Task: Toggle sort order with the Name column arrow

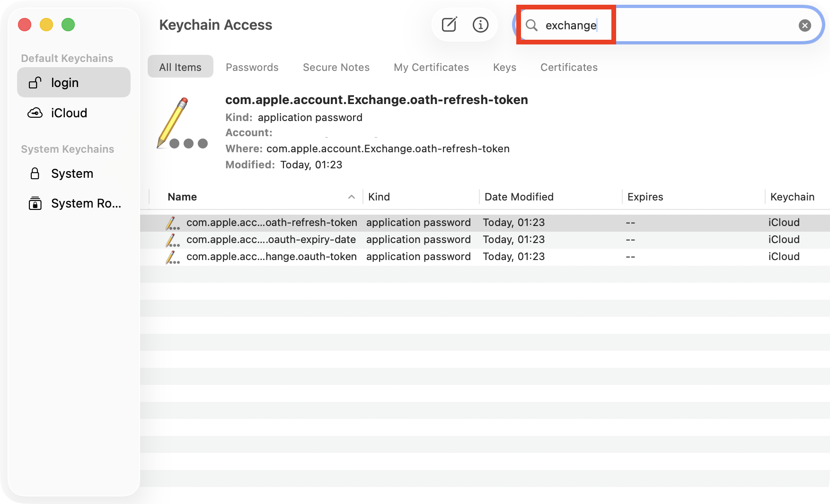Action: pos(351,197)
